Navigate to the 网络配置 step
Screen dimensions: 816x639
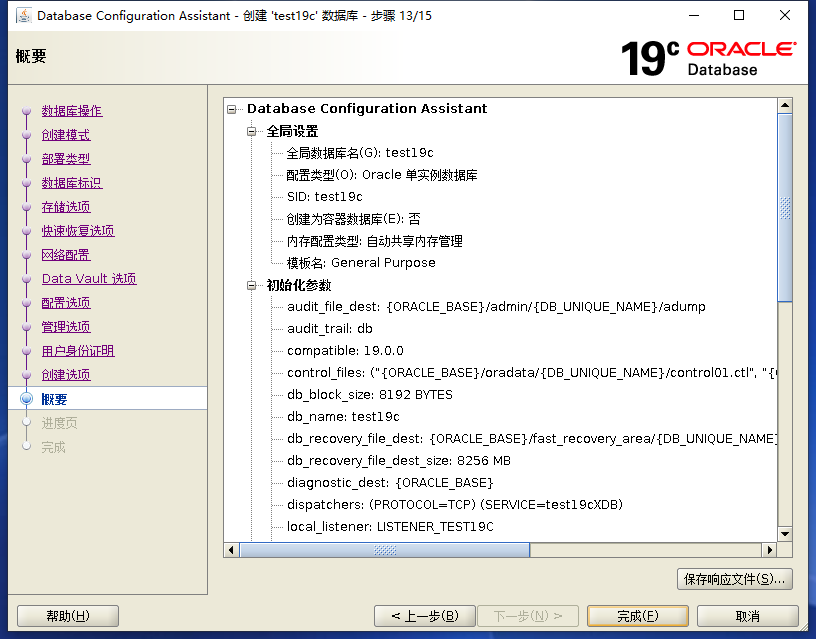(66, 255)
